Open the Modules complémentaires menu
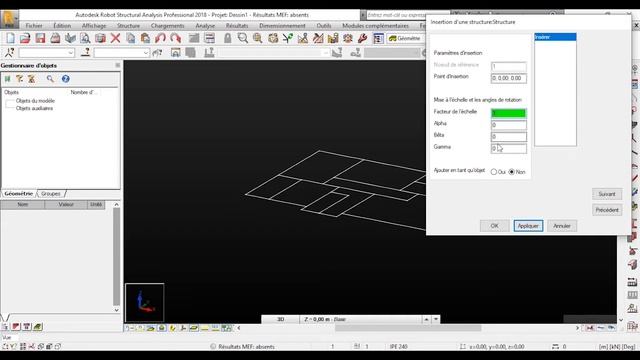Image resolution: width=640 pixels, height=360 pixels. [x=375, y=25]
